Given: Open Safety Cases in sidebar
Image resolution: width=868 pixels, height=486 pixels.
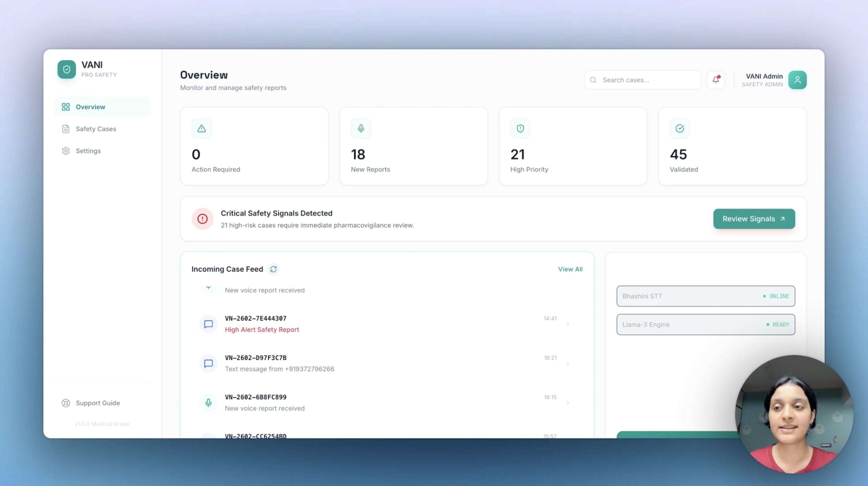Looking at the screenshot, I should [x=96, y=129].
